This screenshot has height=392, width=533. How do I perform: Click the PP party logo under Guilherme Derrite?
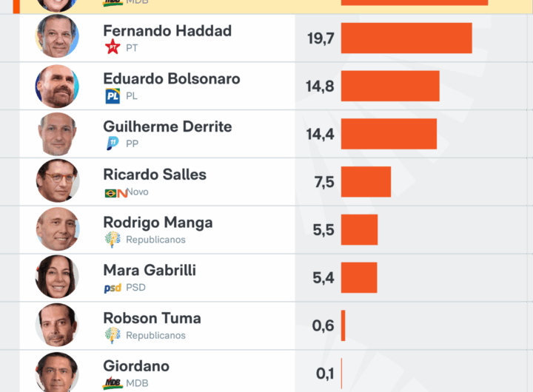[113, 143]
